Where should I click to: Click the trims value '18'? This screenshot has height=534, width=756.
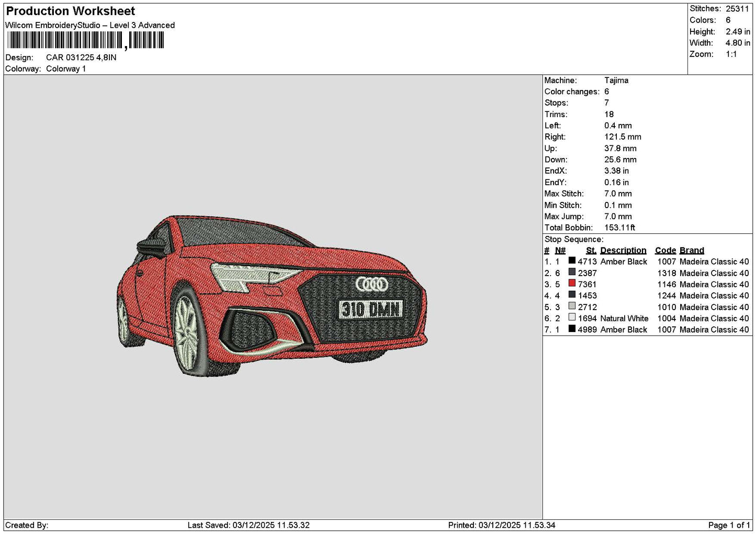[x=609, y=115]
